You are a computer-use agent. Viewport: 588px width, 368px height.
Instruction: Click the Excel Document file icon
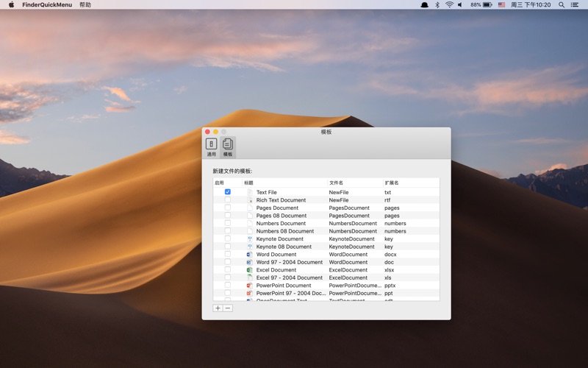pyautogui.click(x=249, y=270)
